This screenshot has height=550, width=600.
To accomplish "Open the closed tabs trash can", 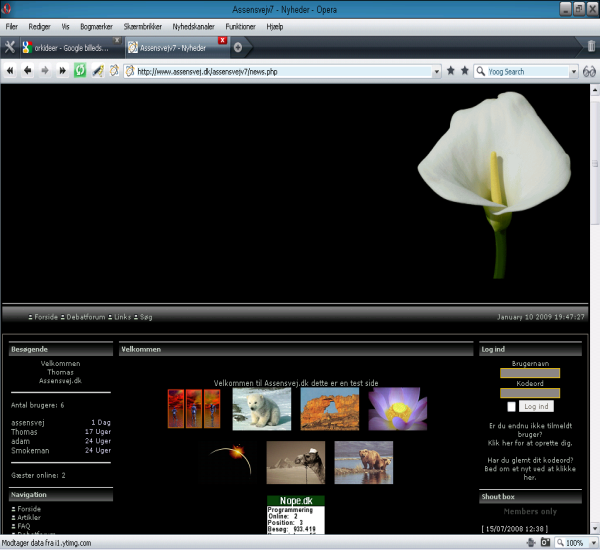I will tap(591, 46).
